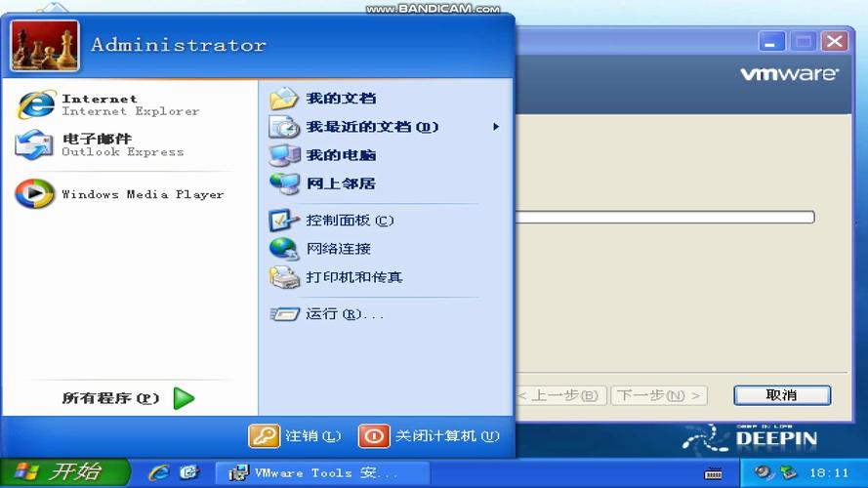
Task: Minimize the VMware installer window
Action: 771,42
